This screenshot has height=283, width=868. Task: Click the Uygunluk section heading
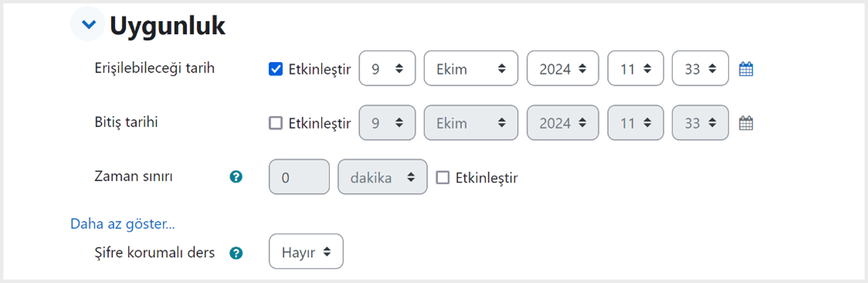pos(167,25)
